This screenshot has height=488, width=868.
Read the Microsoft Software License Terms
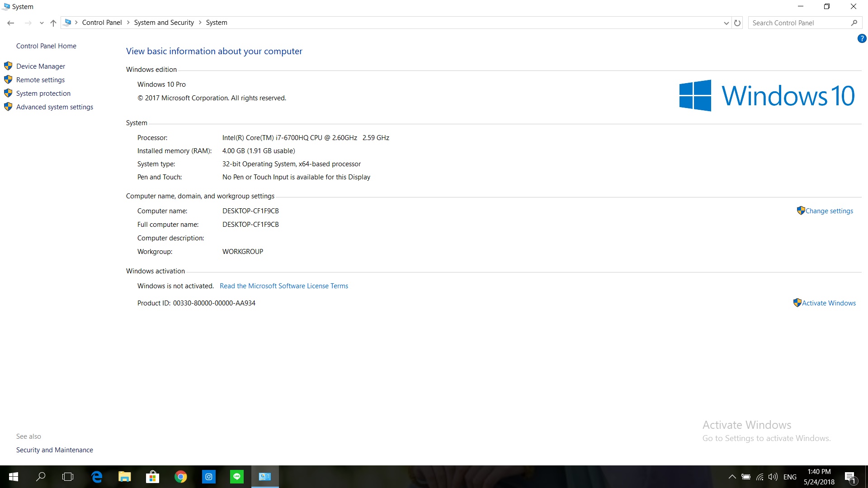(284, 286)
